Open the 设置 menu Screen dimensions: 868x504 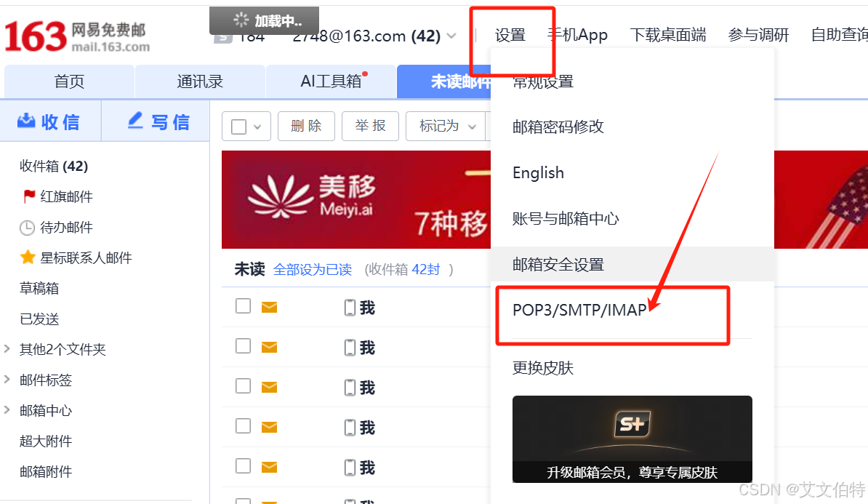tap(510, 36)
